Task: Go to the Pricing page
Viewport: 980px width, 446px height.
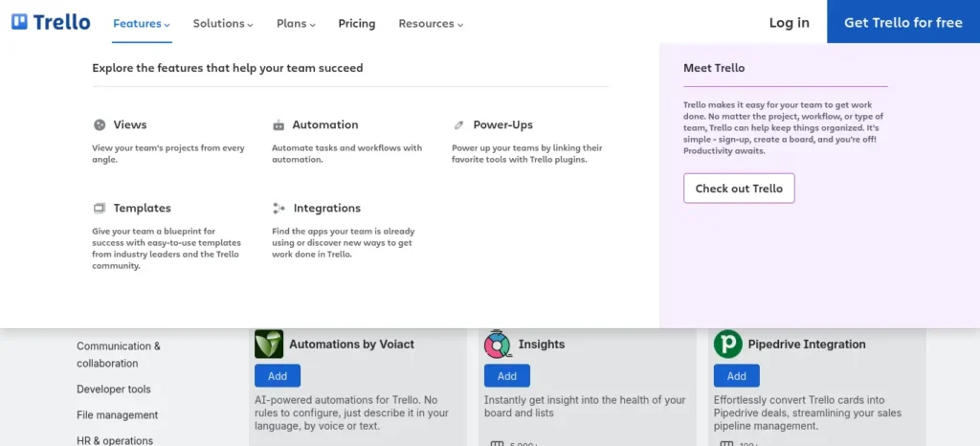Action: click(x=357, y=24)
